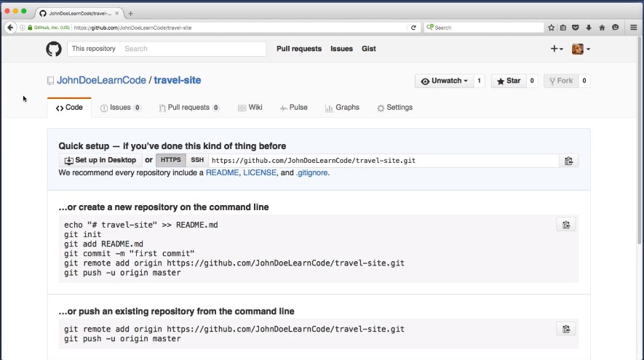The height and width of the screenshot is (360, 644).
Task: Follow the .gitignore link
Action: point(312,173)
